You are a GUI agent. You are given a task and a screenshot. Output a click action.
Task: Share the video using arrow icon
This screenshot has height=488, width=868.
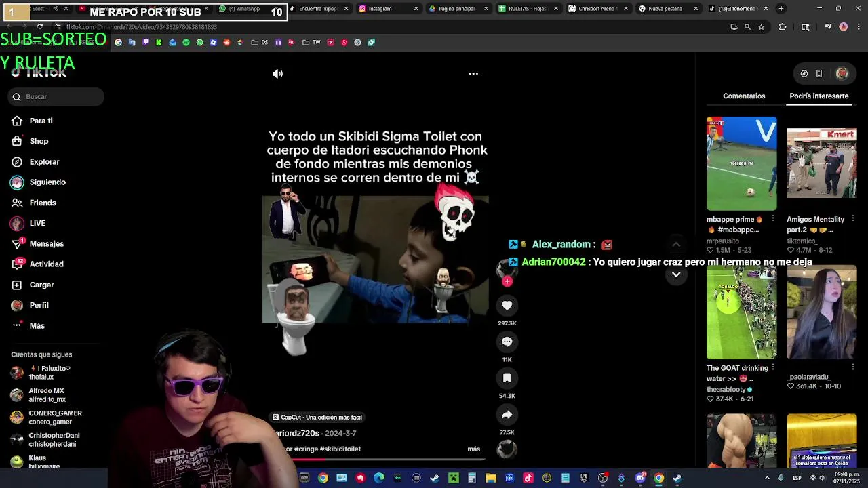(x=507, y=414)
